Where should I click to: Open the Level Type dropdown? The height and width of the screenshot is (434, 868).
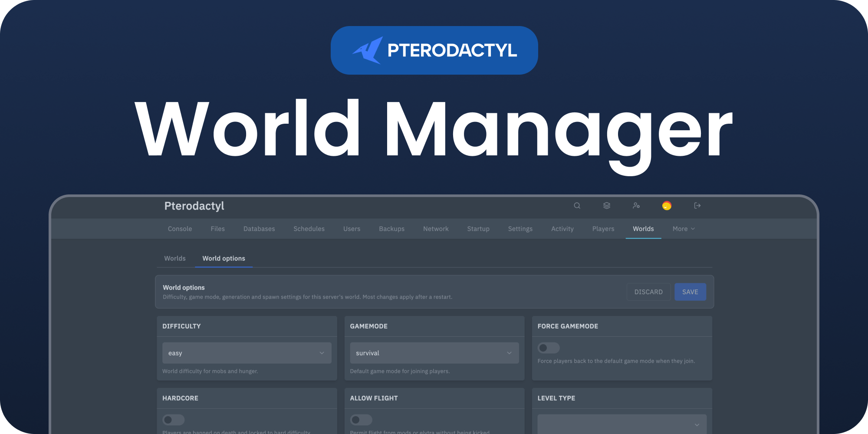622,424
